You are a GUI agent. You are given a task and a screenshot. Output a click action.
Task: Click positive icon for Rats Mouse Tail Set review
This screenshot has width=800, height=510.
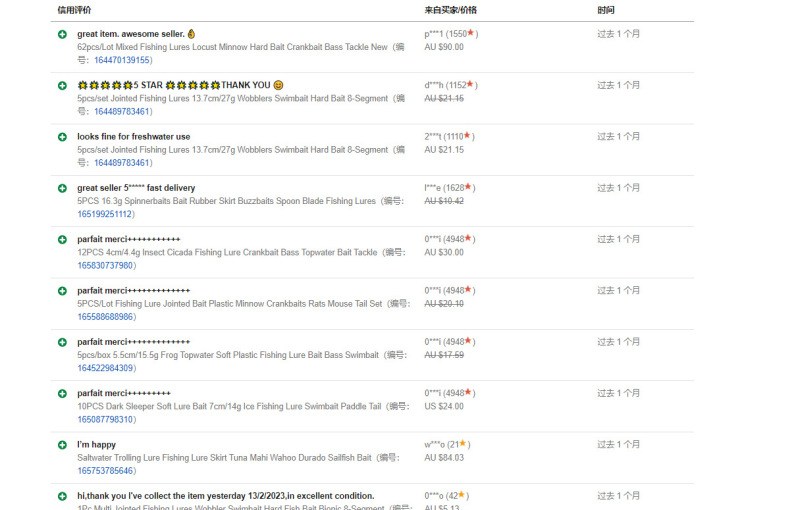62,291
